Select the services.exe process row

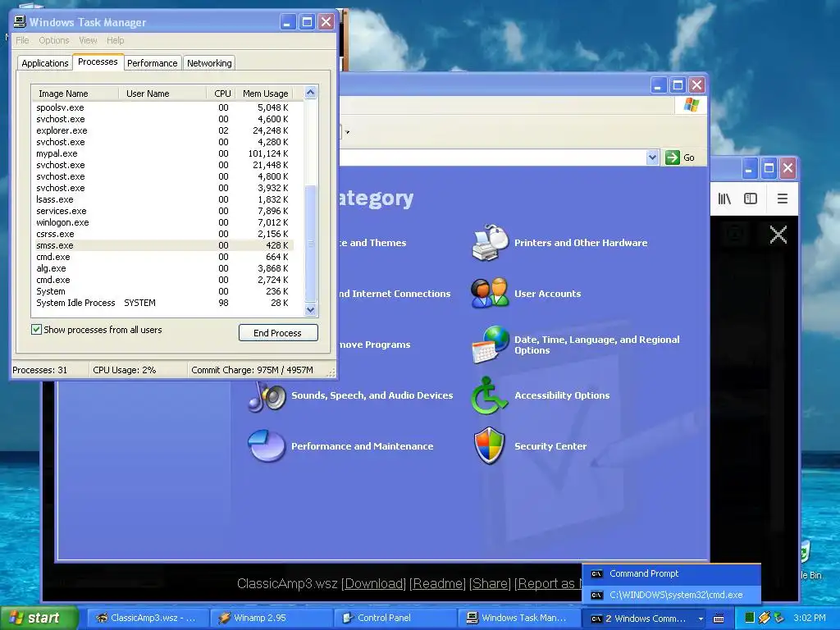click(x=162, y=211)
